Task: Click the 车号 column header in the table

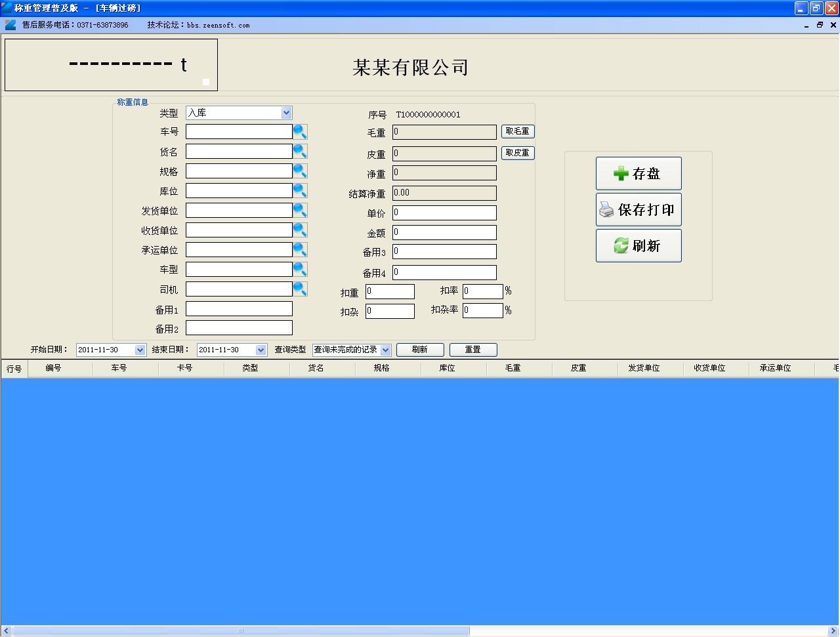Action: point(125,369)
